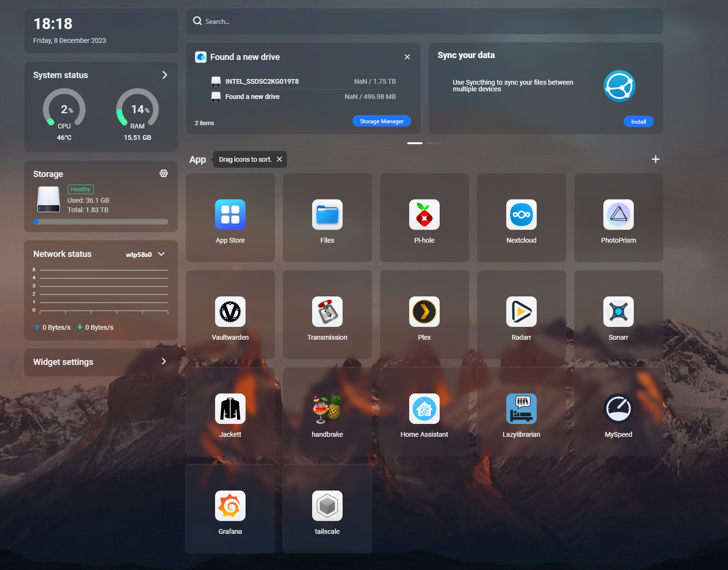
Task: Click the 2 items count text
Action: coord(205,123)
